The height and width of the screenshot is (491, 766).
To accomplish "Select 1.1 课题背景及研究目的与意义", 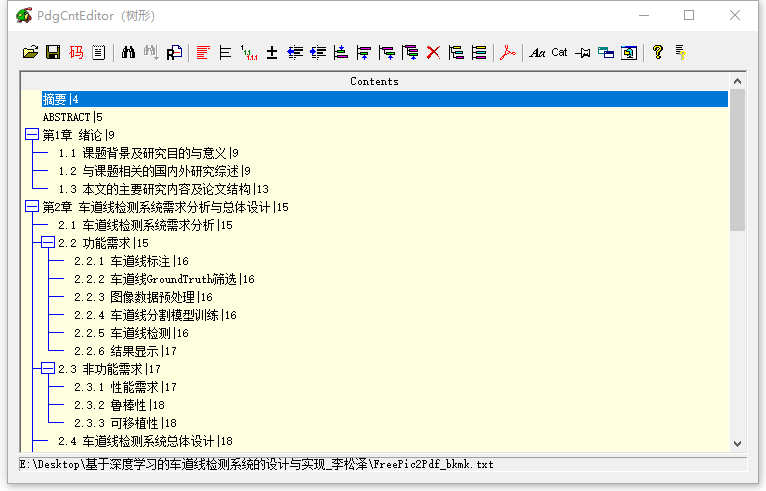I will pos(149,153).
